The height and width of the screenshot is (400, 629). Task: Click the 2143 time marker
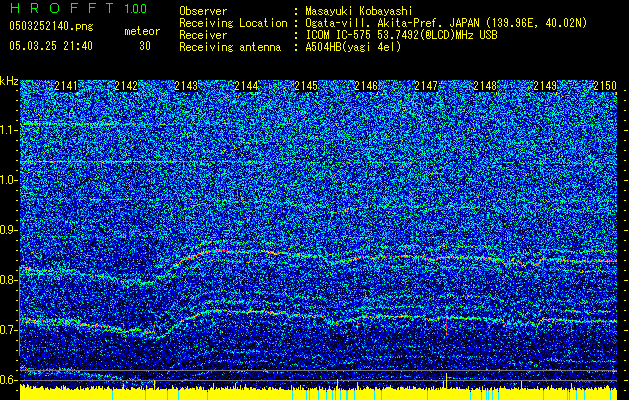pyautogui.click(x=186, y=86)
